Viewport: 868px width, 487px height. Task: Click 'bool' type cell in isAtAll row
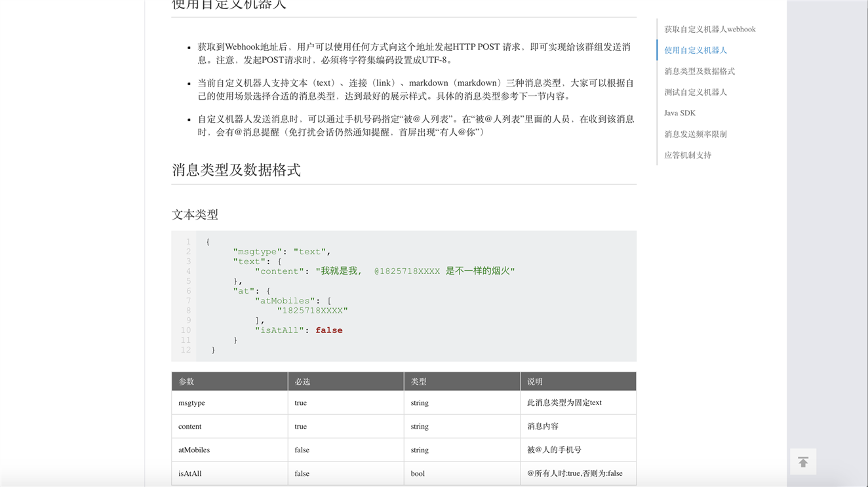tap(462, 474)
